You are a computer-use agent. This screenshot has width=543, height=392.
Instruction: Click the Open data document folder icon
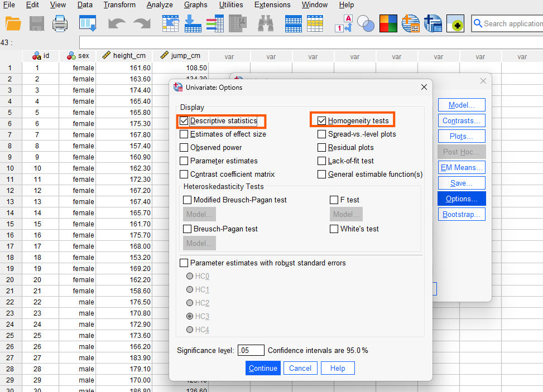click(13, 23)
